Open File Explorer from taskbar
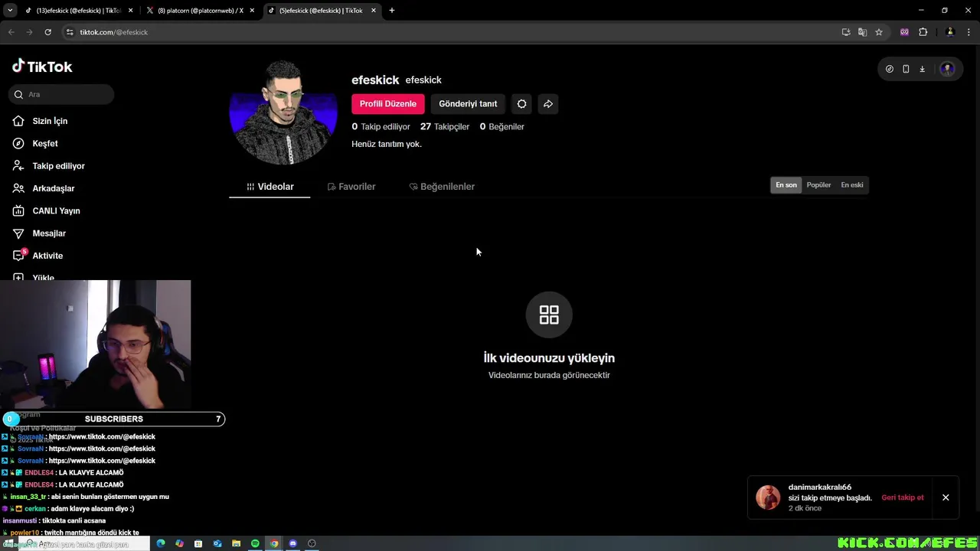Image resolution: width=980 pixels, height=551 pixels. pos(236,543)
